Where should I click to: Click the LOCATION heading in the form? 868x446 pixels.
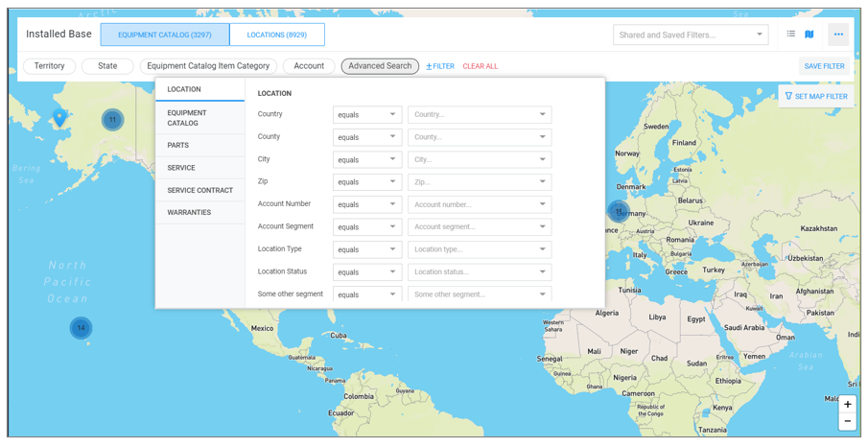pyautogui.click(x=274, y=94)
